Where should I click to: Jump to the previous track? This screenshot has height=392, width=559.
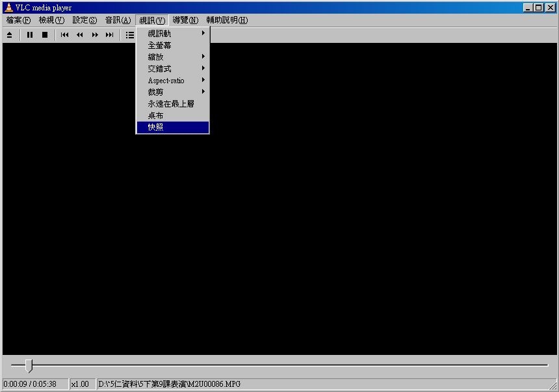click(x=64, y=35)
